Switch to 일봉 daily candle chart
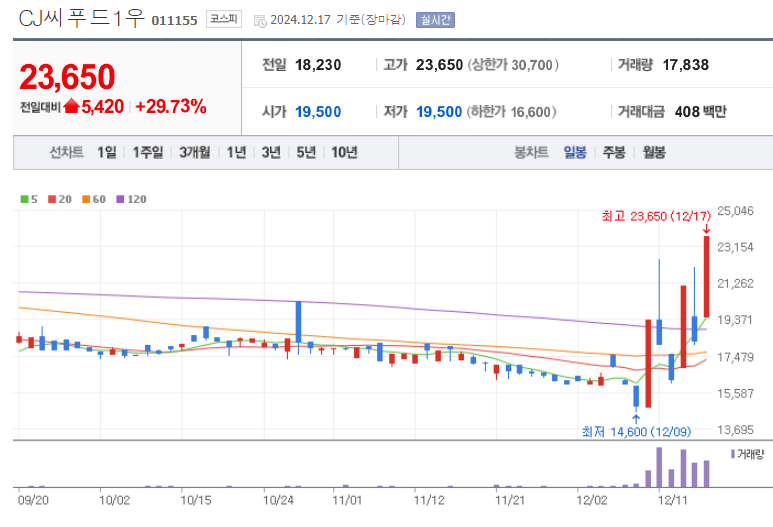The height and width of the screenshot is (527, 773). click(575, 152)
